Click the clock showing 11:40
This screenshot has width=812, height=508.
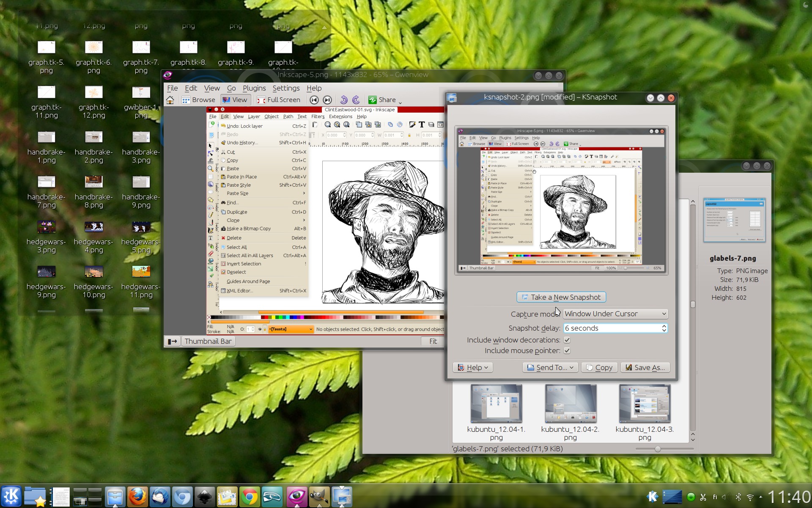[x=789, y=497]
